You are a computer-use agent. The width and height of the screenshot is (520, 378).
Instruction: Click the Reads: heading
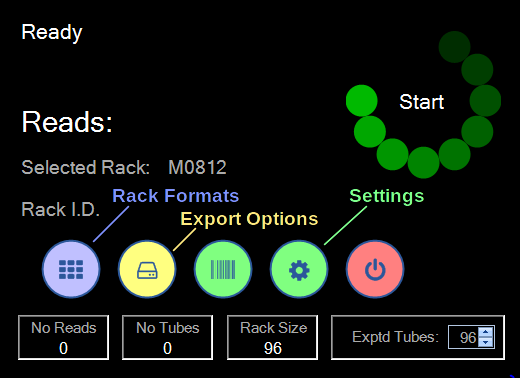[x=67, y=122]
